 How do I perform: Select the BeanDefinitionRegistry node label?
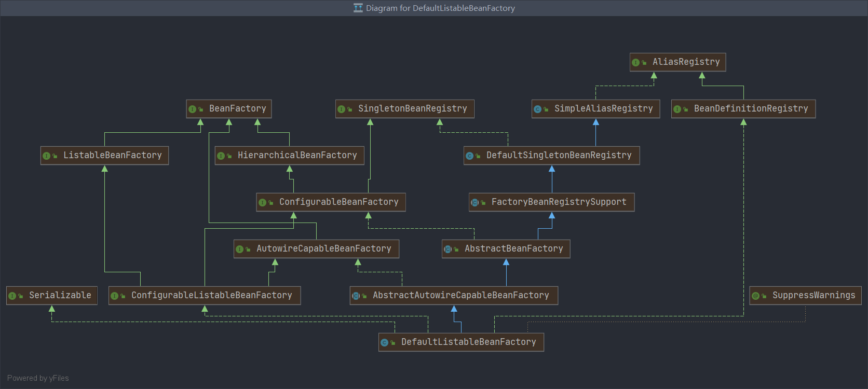coord(751,108)
